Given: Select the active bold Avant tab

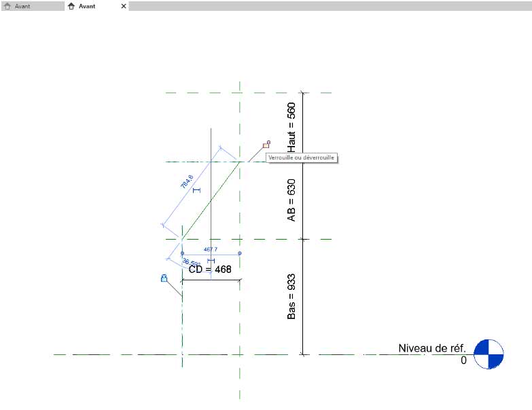Looking at the screenshot, I should [x=87, y=6].
